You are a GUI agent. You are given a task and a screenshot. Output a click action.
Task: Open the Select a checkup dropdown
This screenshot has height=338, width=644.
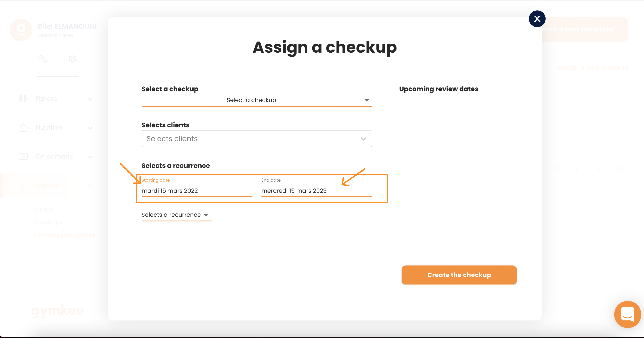pos(257,100)
